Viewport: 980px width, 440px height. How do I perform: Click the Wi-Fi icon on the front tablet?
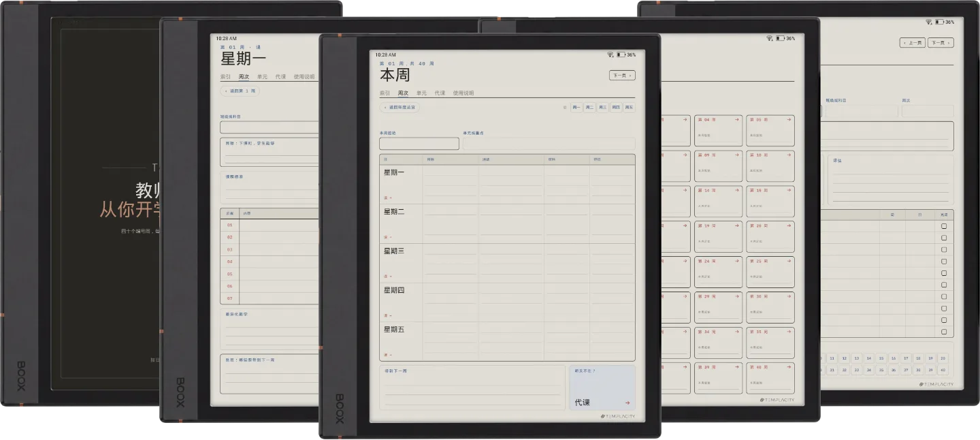coord(610,54)
